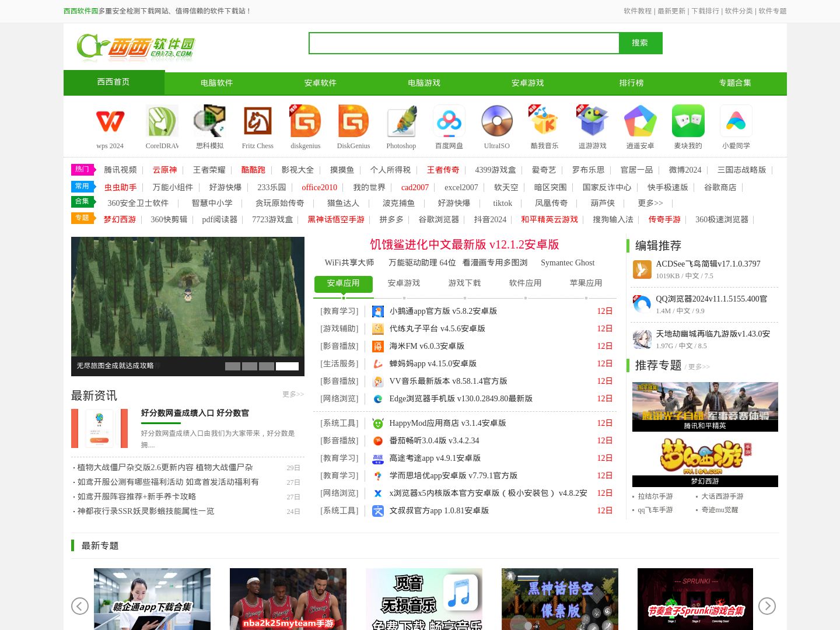This screenshot has height=630, width=840.
Task: Open the Photoshop icon
Action: [x=401, y=121]
